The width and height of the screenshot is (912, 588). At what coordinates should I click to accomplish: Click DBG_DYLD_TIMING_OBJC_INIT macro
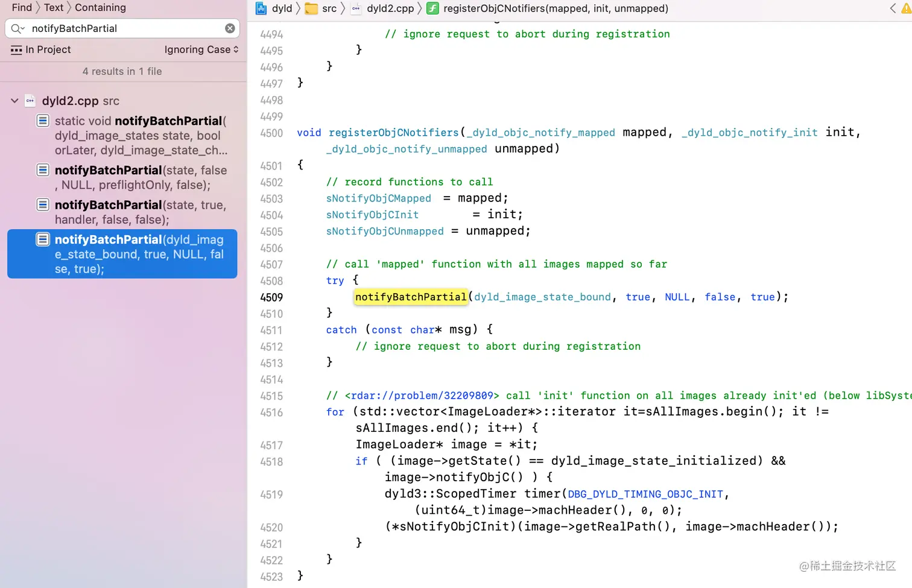pos(645,494)
